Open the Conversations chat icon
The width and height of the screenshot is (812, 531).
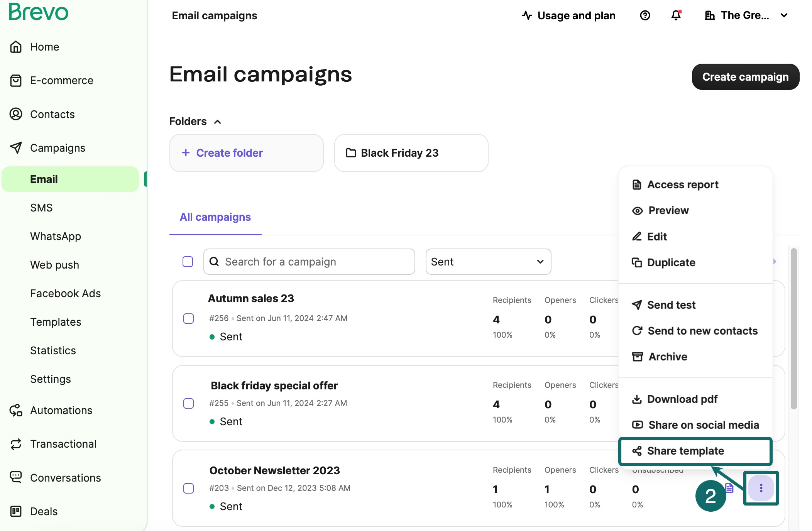pyautogui.click(x=16, y=477)
